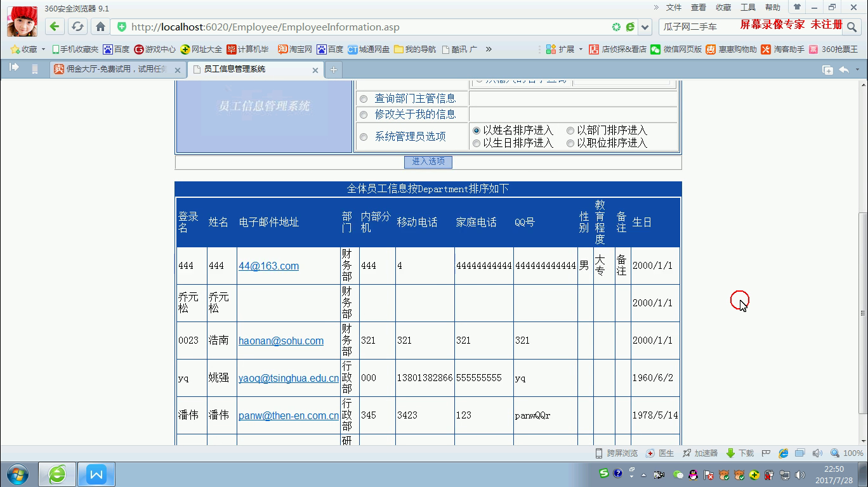Select the 系统管理员选项 radio button
The width and height of the screenshot is (868, 487).
point(364,137)
